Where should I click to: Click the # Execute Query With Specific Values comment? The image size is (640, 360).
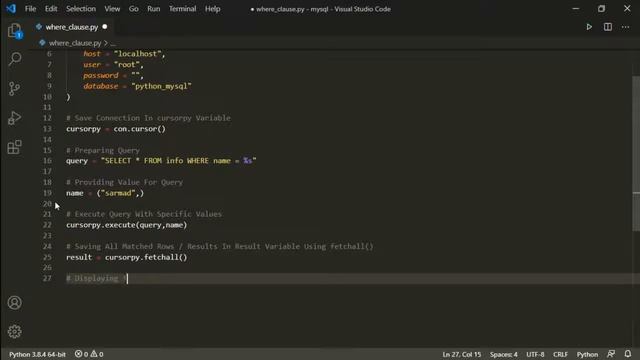click(144, 214)
